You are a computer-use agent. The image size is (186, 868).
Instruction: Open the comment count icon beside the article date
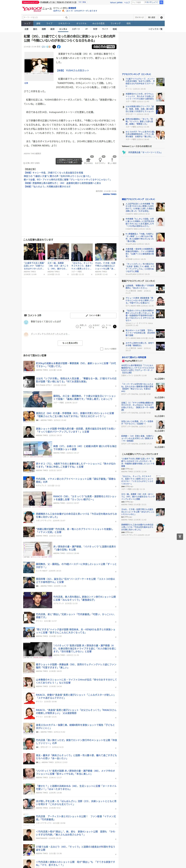coord(44,47)
